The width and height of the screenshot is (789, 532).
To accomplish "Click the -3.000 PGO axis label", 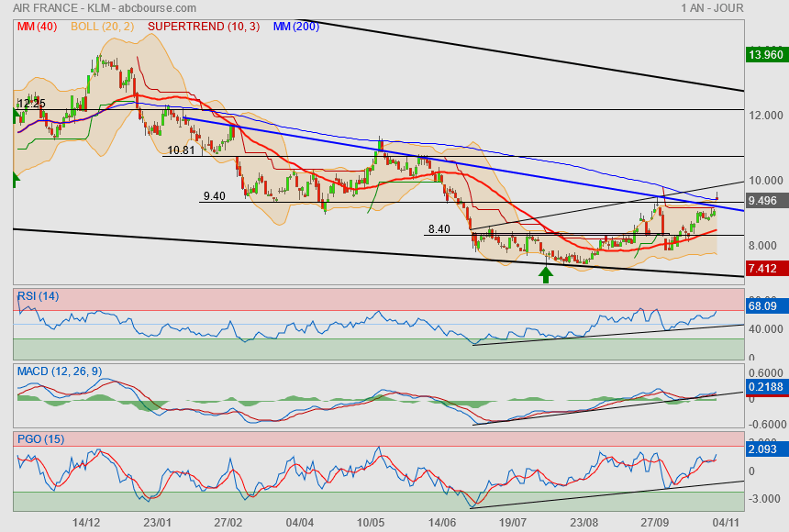I will 766,499.
